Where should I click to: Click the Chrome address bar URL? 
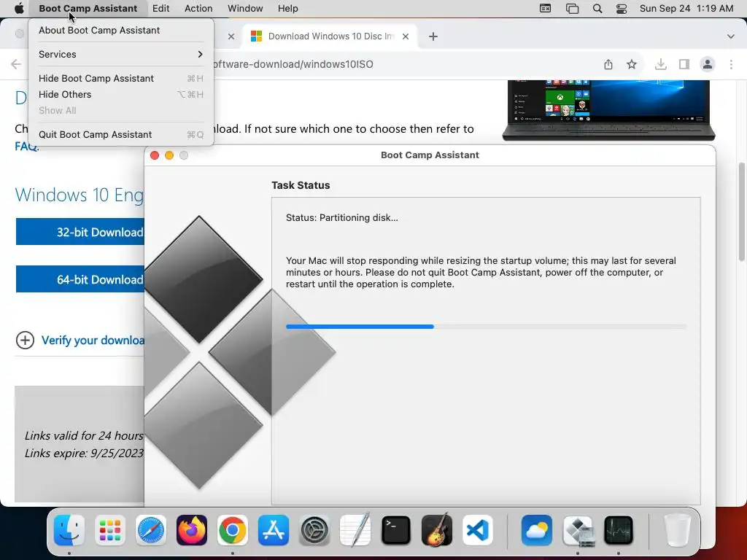[292, 64]
